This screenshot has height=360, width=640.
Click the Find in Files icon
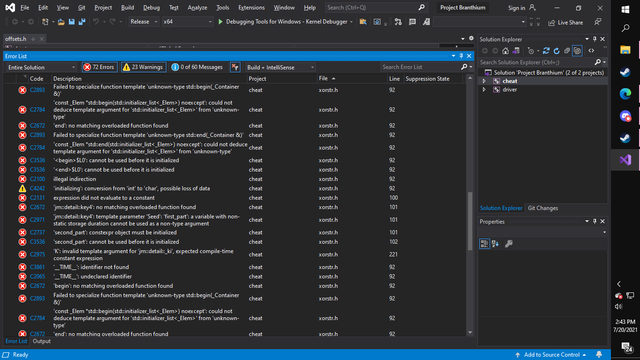coord(363,22)
